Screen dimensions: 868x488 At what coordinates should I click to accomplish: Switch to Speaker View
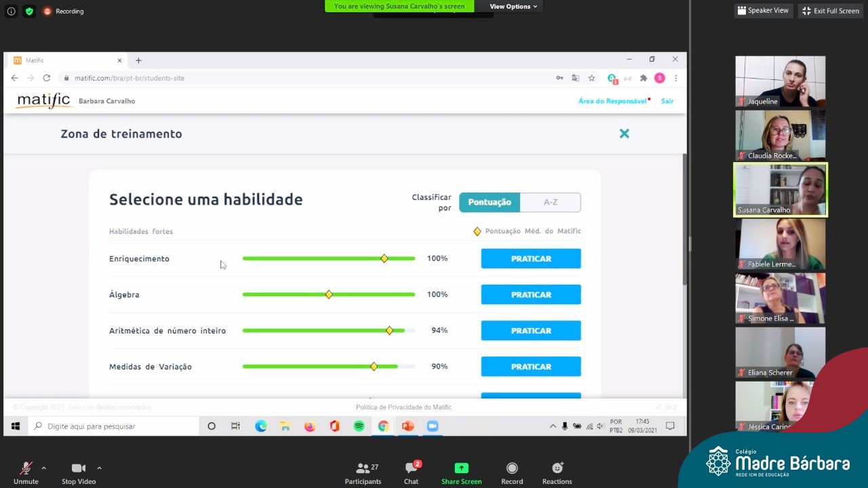(763, 11)
